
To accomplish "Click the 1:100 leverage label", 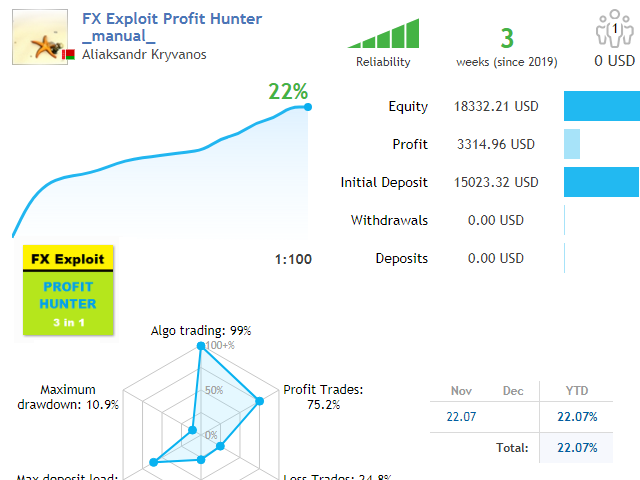I will (x=293, y=260).
